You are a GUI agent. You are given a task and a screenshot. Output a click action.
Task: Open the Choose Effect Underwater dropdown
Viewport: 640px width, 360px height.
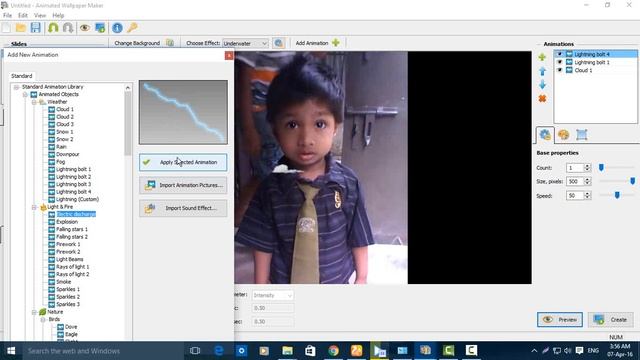[245, 43]
